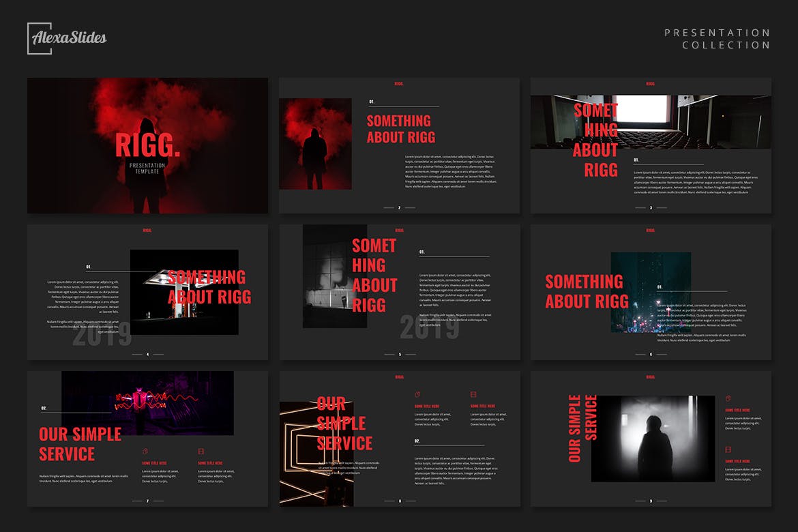
Task: Click the foggy silhouette photo on slide 9
Action: [653, 439]
